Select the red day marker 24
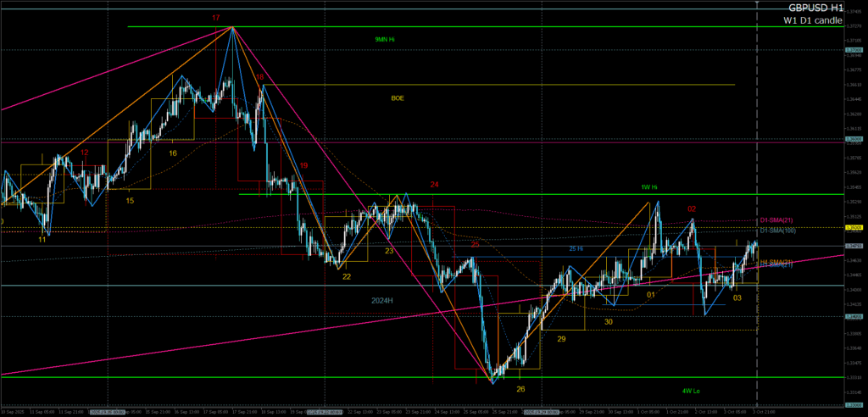 coord(434,184)
